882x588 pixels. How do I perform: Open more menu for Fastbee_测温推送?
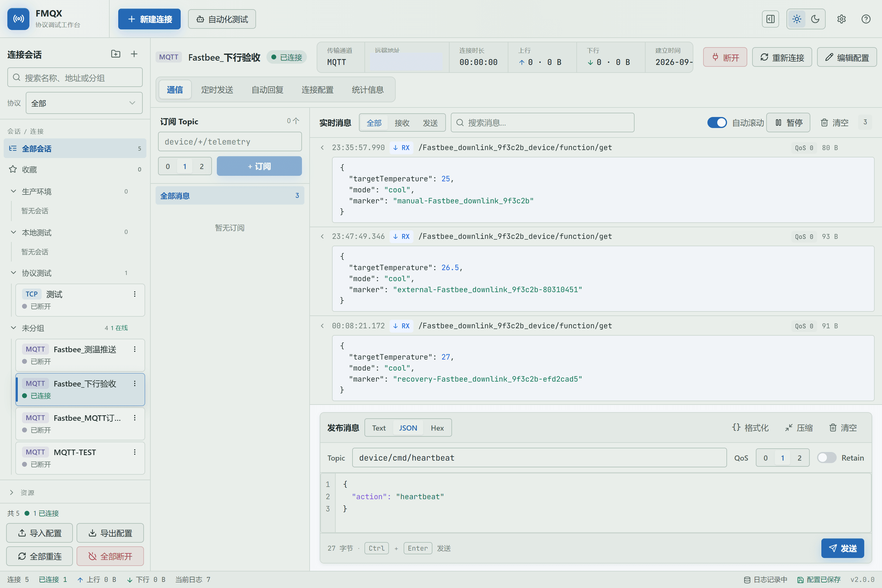click(135, 349)
